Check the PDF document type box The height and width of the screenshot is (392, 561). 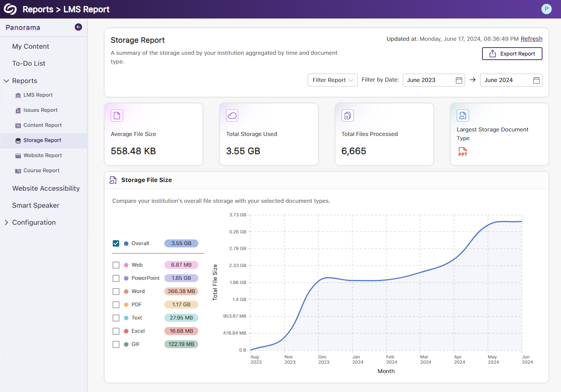(x=116, y=305)
